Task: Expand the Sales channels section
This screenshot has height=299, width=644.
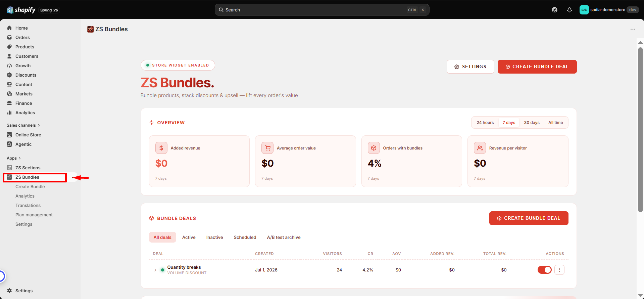Action: point(23,125)
